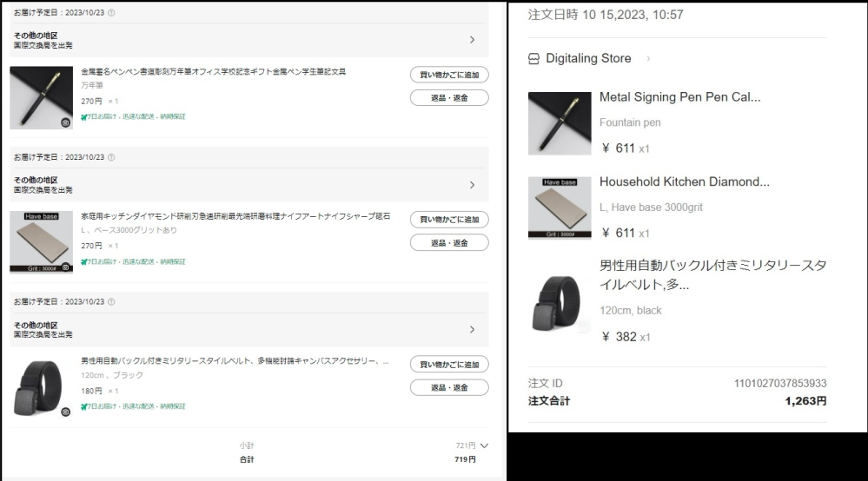This screenshot has width=868, height=481.
Task: Expand the third shipment tracking chevron
Action: 472,330
